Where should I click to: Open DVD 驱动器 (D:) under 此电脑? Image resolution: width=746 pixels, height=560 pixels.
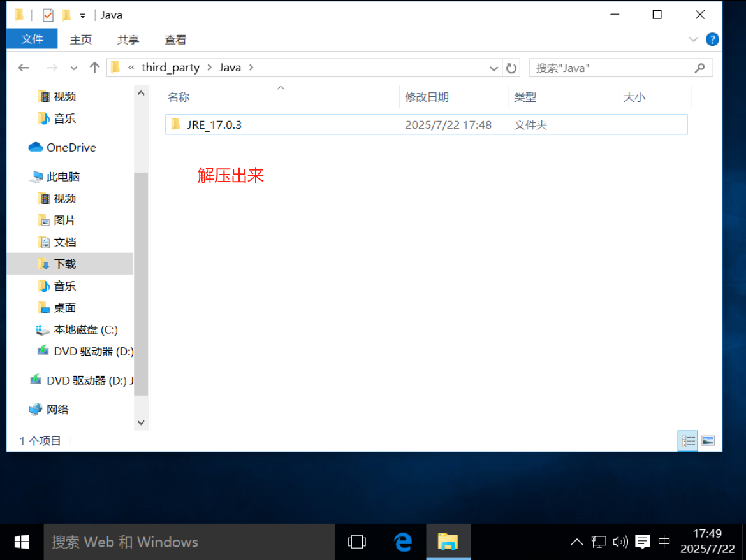[x=93, y=351]
